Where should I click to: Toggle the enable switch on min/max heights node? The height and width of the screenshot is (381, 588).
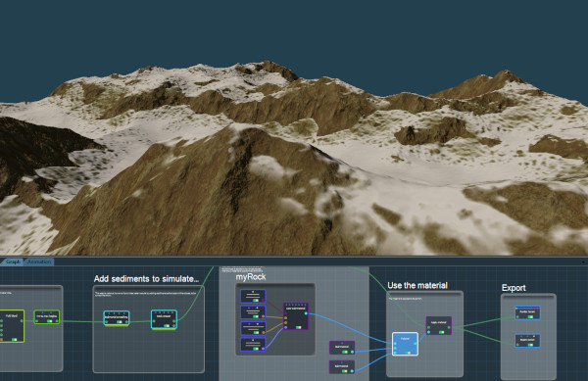click(50, 321)
